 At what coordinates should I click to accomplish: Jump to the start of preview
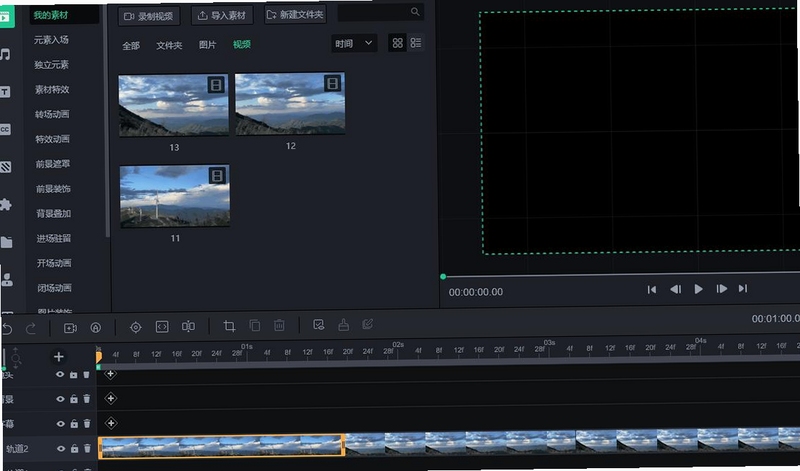(x=652, y=289)
